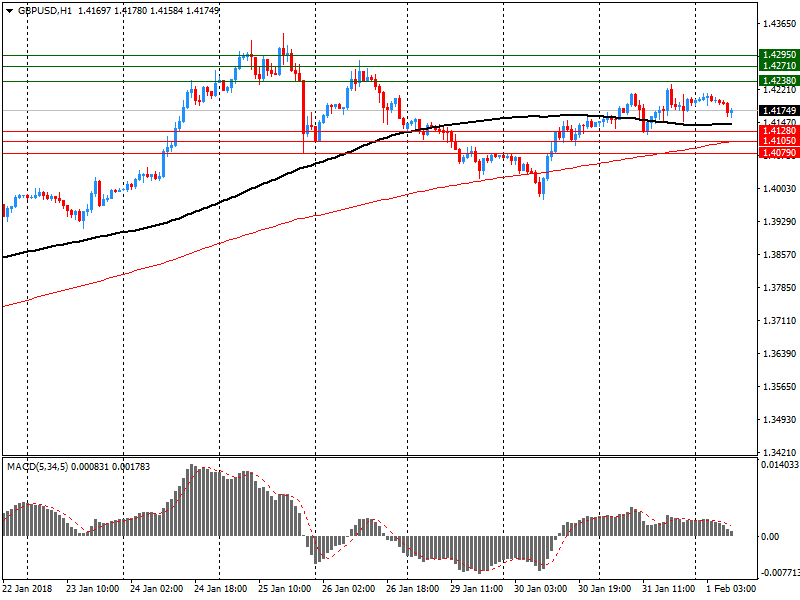Viewport: 800px width, 600px height.
Task: Click the 1.43650 price scale label
Action: coord(778,23)
